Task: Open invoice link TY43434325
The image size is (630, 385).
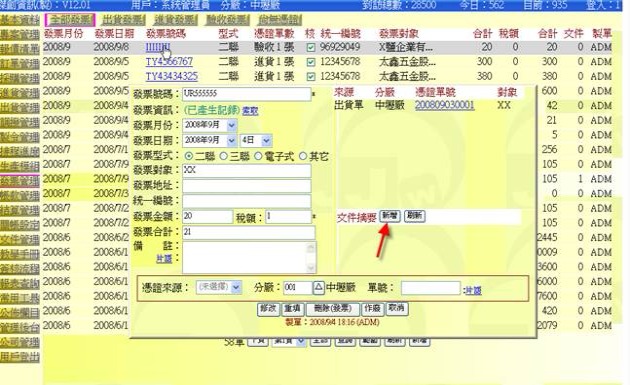Action: pyautogui.click(x=172, y=76)
